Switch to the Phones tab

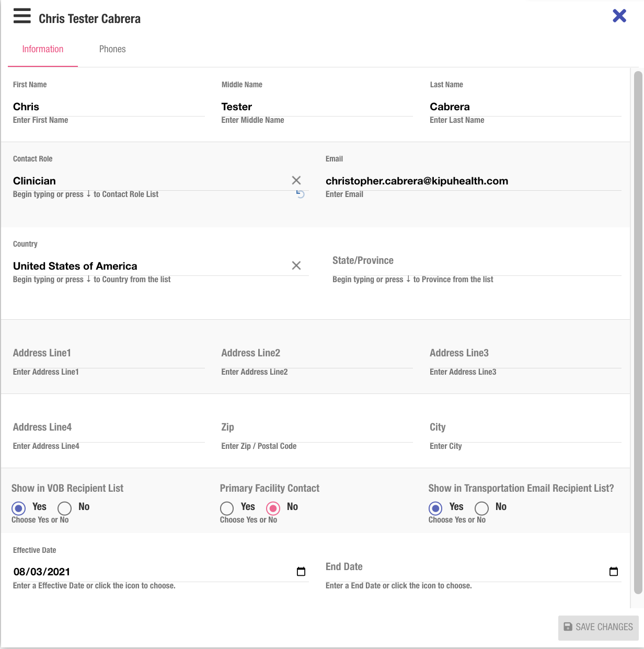tap(112, 49)
